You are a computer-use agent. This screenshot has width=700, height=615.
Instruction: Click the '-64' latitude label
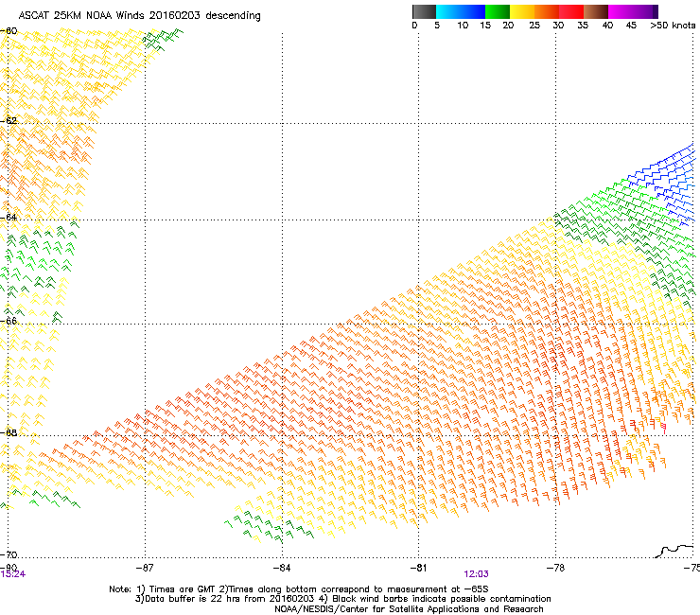9,218
